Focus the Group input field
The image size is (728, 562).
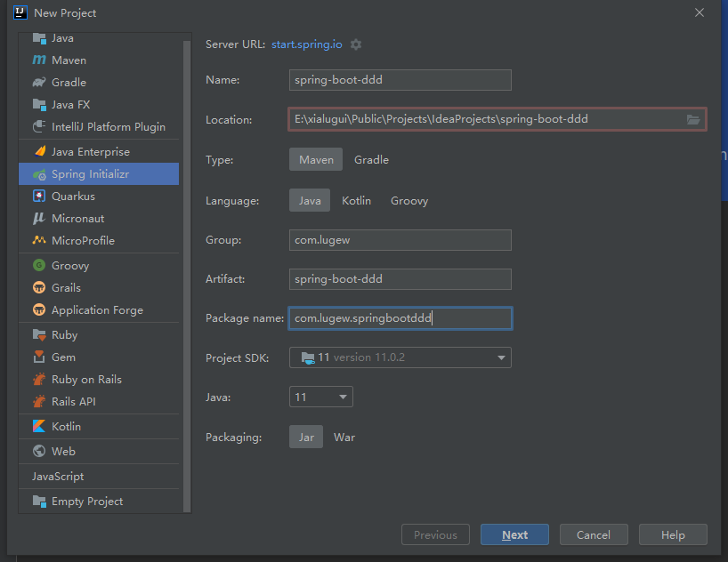coord(400,240)
